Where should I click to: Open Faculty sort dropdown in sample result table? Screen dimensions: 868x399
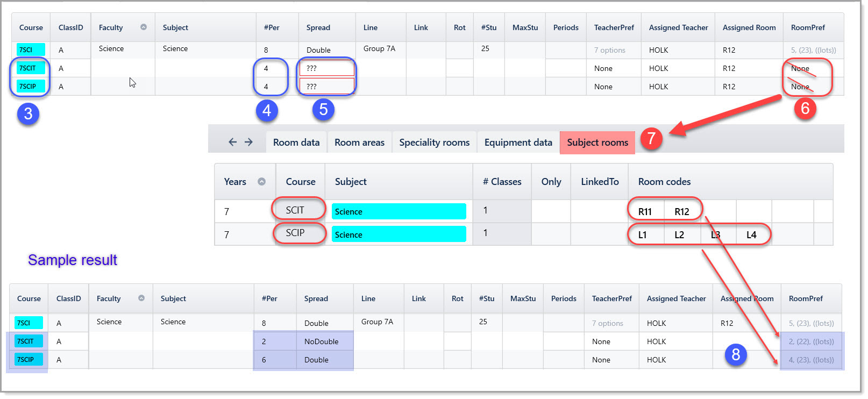tap(141, 298)
